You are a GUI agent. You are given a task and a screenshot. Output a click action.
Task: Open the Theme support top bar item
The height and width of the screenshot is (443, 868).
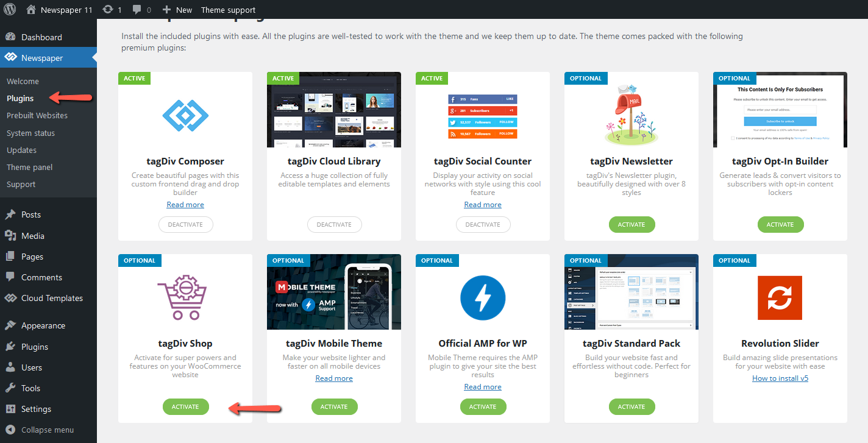tap(228, 10)
